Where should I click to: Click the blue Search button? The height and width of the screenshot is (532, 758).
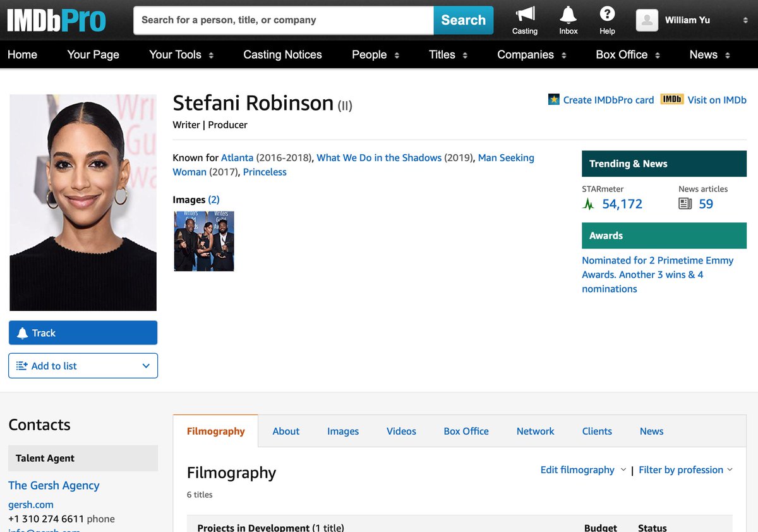(x=463, y=20)
